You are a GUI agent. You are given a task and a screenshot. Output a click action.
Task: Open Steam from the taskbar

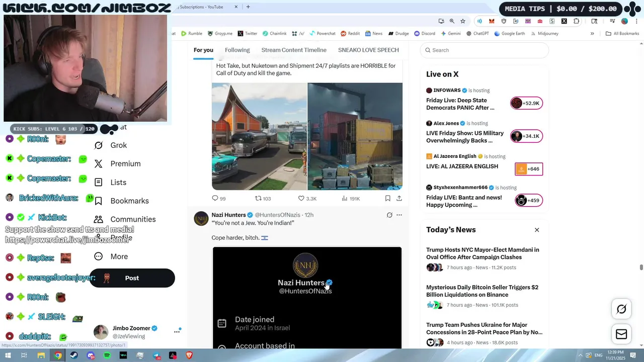(x=74, y=355)
